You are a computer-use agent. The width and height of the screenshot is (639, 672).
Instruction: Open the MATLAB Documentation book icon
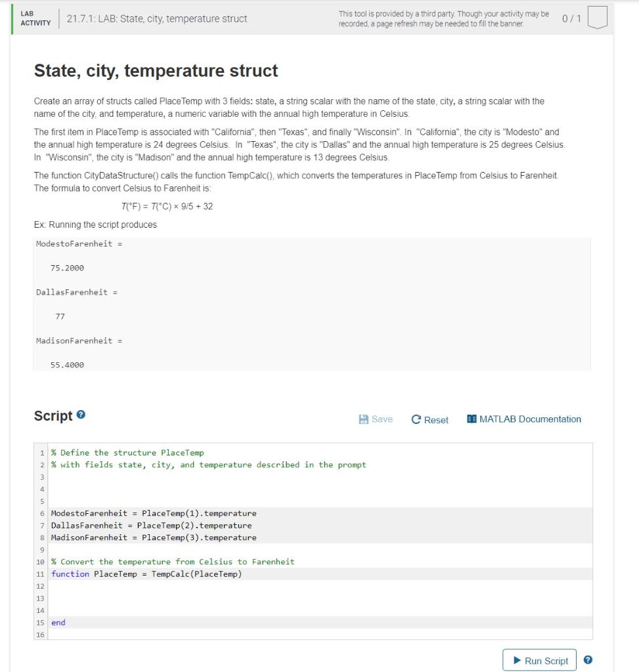tap(471, 419)
